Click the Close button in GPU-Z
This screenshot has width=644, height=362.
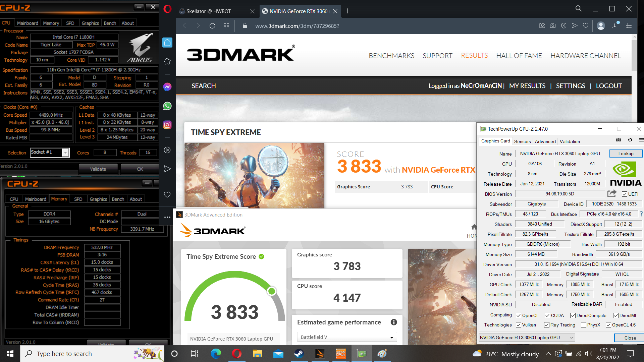pyautogui.click(x=630, y=338)
